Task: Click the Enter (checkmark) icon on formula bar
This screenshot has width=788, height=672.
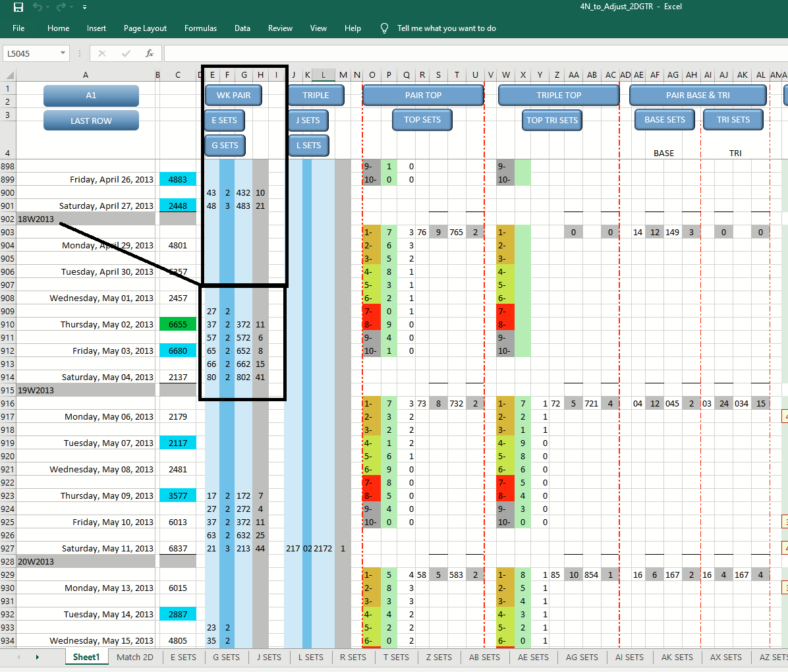Action: coord(125,53)
